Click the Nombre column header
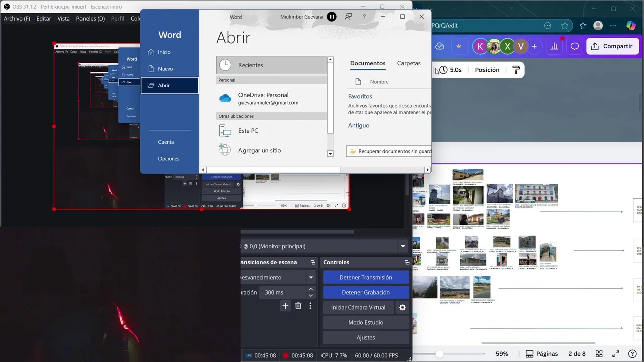 379,82
